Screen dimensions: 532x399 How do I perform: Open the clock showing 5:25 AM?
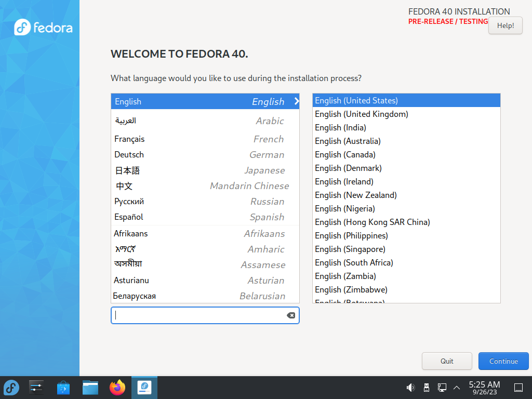pos(485,388)
